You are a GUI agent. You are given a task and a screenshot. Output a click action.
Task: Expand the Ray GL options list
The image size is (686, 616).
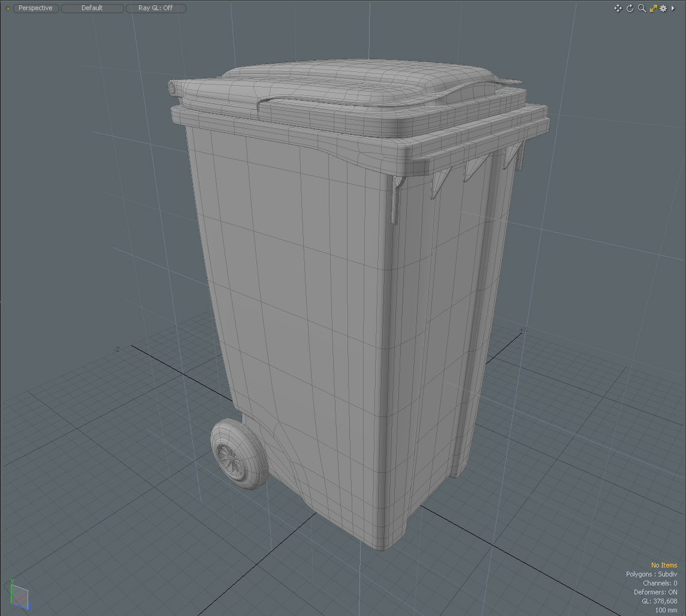coord(156,8)
